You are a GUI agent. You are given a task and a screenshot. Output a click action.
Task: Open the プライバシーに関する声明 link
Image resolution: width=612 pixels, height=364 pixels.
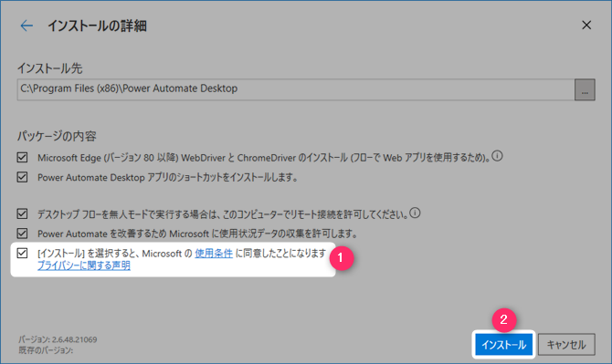83,265
